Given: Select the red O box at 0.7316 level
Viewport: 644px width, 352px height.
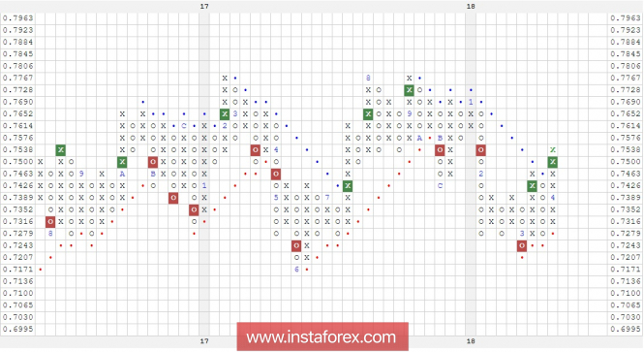Looking at the screenshot, I should tap(50, 222).
